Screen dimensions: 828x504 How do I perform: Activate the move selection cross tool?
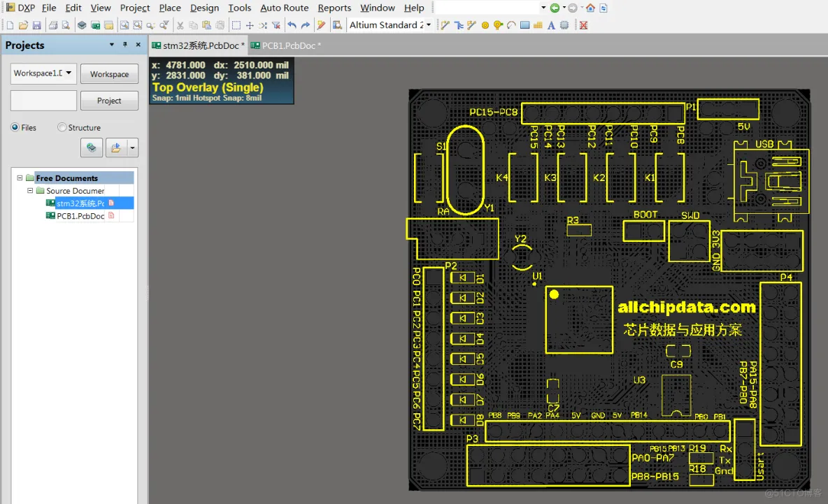(249, 25)
